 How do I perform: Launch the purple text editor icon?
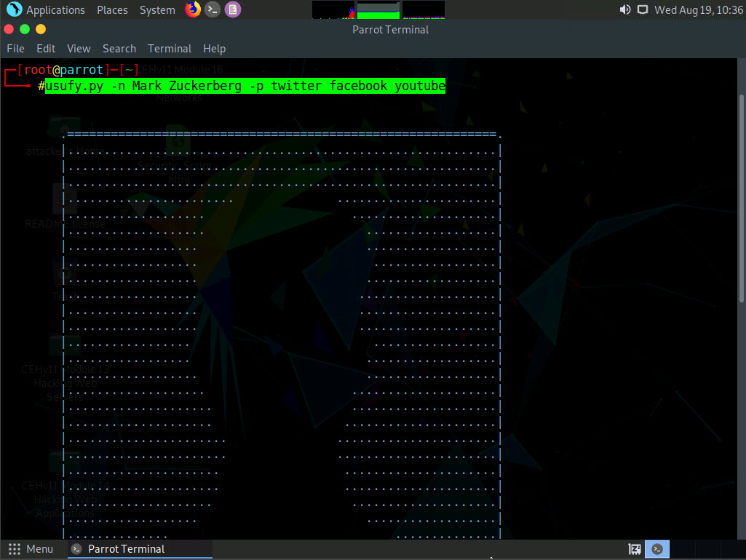tap(233, 9)
